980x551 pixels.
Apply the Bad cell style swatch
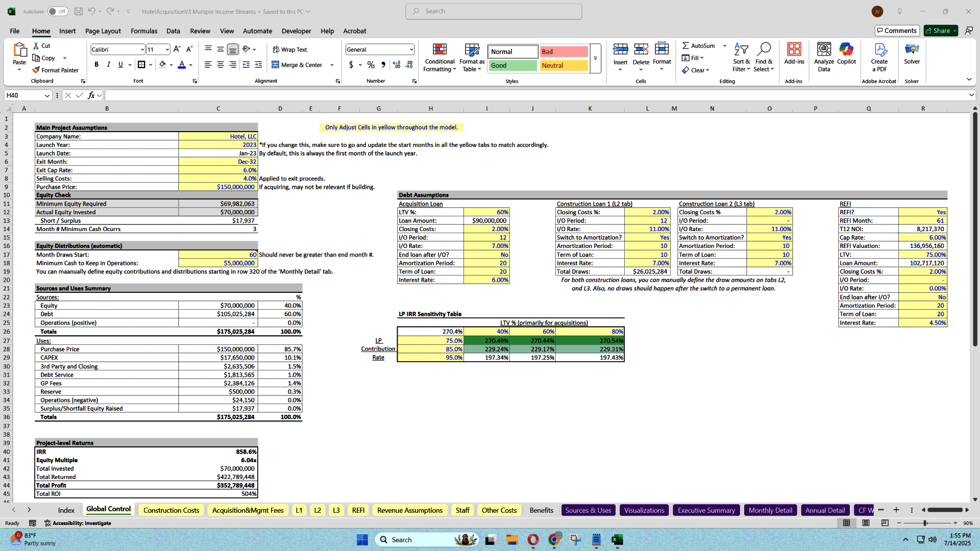[563, 52]
